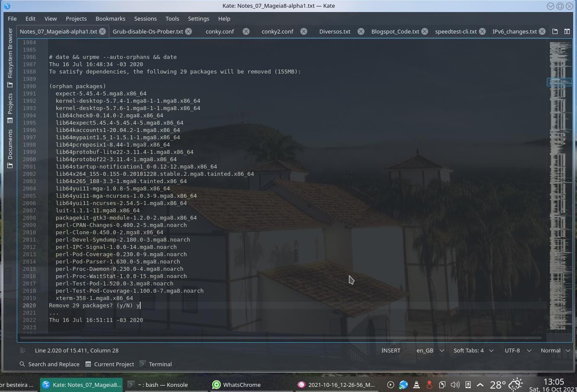
Task: Close the conky2.conf tab
Action: 304,31
